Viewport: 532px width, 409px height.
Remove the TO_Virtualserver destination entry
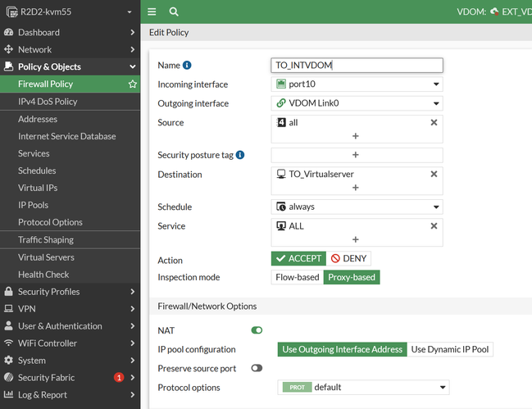tap(434, 174)
